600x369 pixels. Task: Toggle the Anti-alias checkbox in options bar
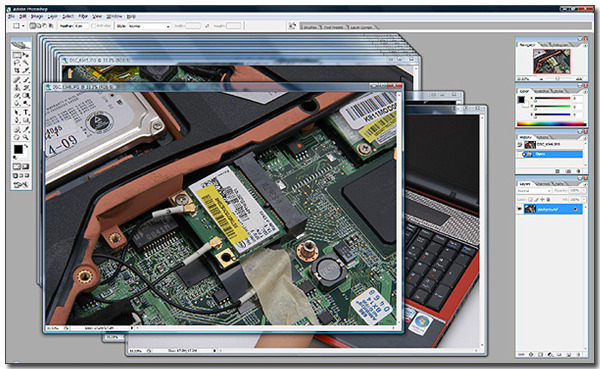point(94,26)
